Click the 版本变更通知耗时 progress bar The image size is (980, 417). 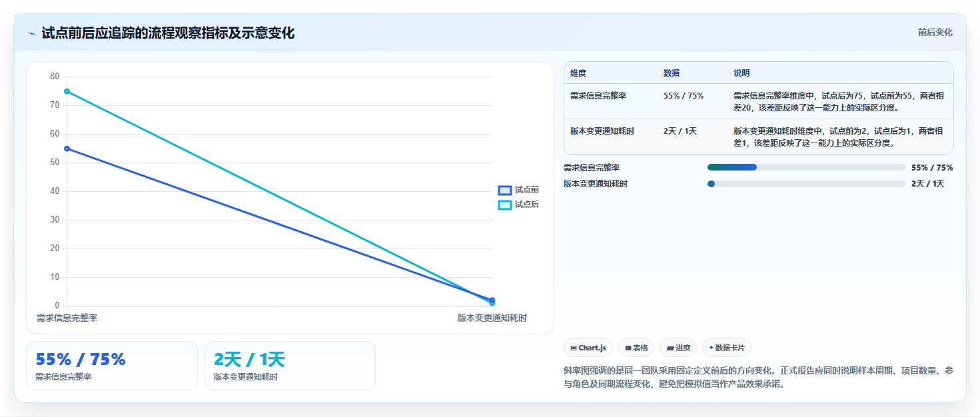[x=806, y=183]
